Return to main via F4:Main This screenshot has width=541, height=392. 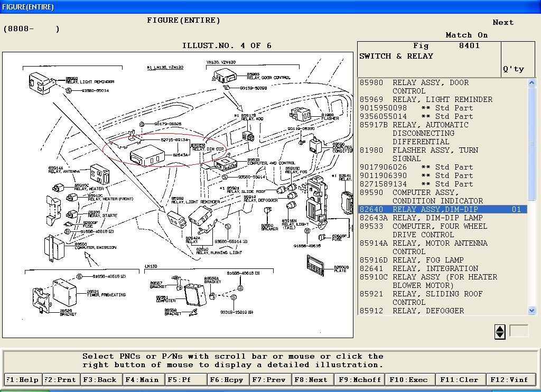point(143,379)
